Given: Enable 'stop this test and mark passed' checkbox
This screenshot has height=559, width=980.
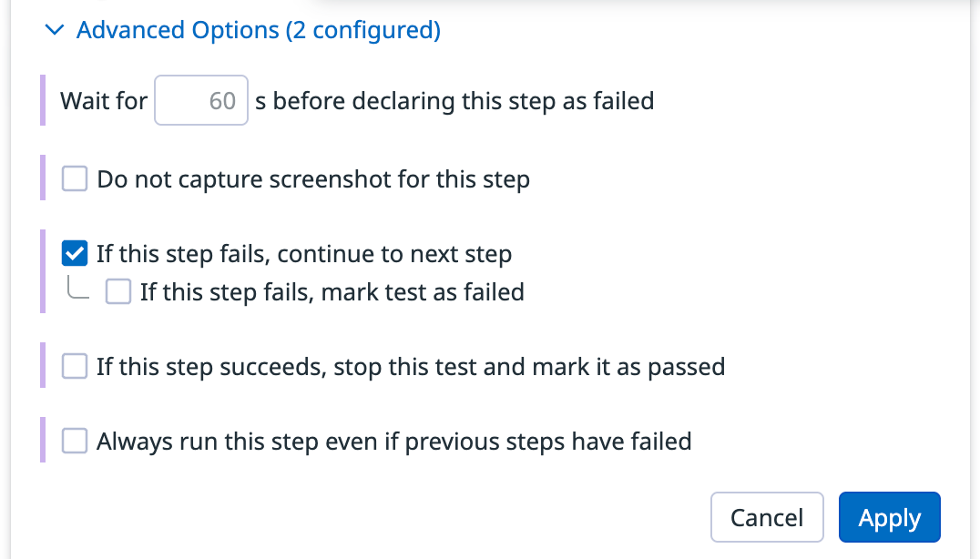Looking at the screenshot, I should 75,367.
